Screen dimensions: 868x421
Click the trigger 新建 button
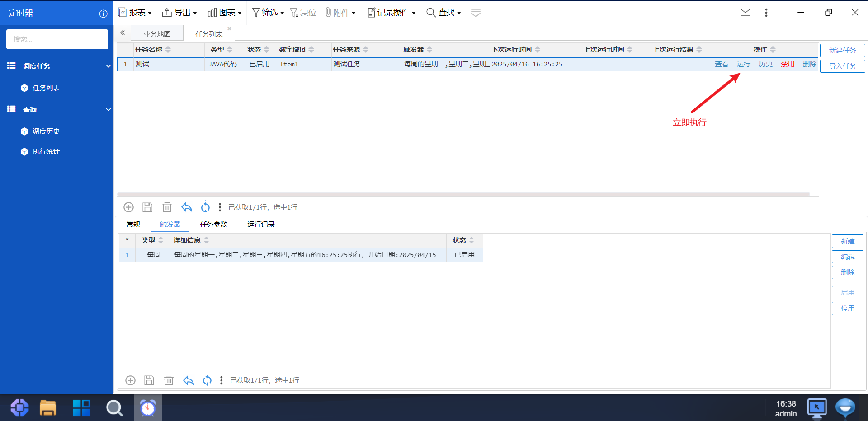(x=848, y=241)
